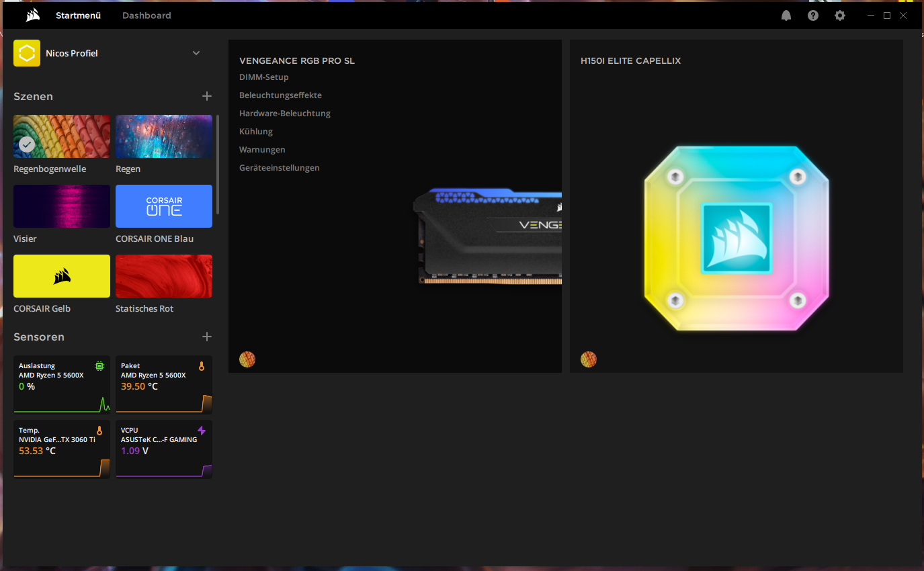Click the Szenen section heading
This screenshot has width=924, height=571.
[x=33, y=96]
